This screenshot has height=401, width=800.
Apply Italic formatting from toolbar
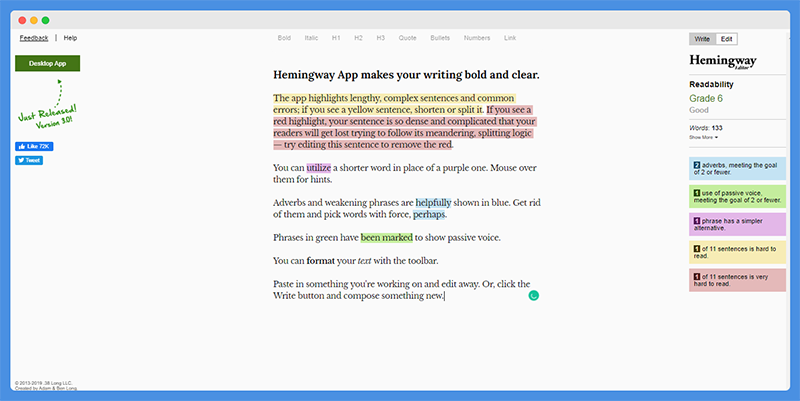311,38
